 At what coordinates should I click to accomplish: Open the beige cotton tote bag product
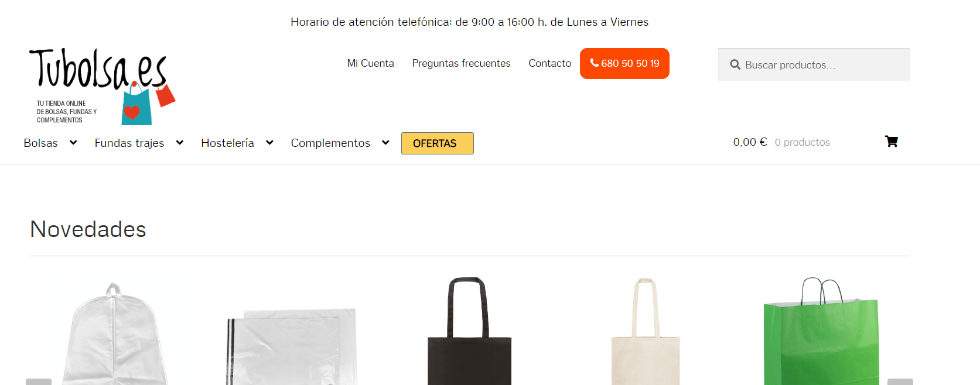tap(645, 331)
